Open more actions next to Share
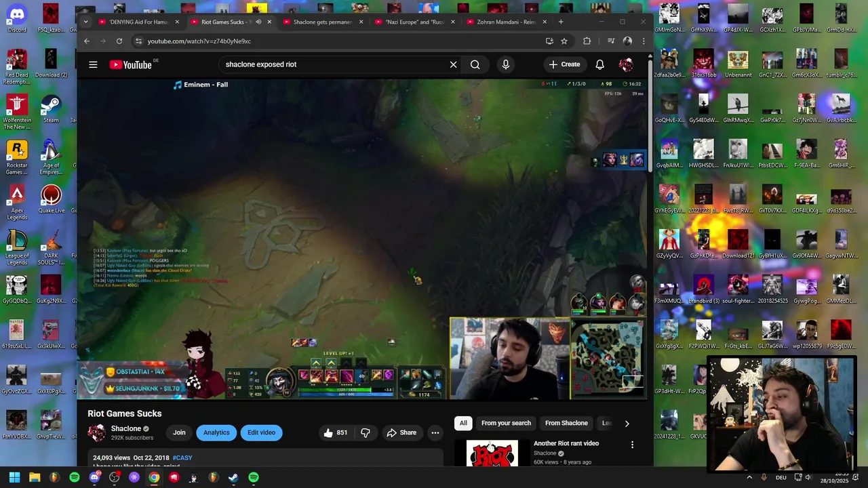 [x=435, y=432]
